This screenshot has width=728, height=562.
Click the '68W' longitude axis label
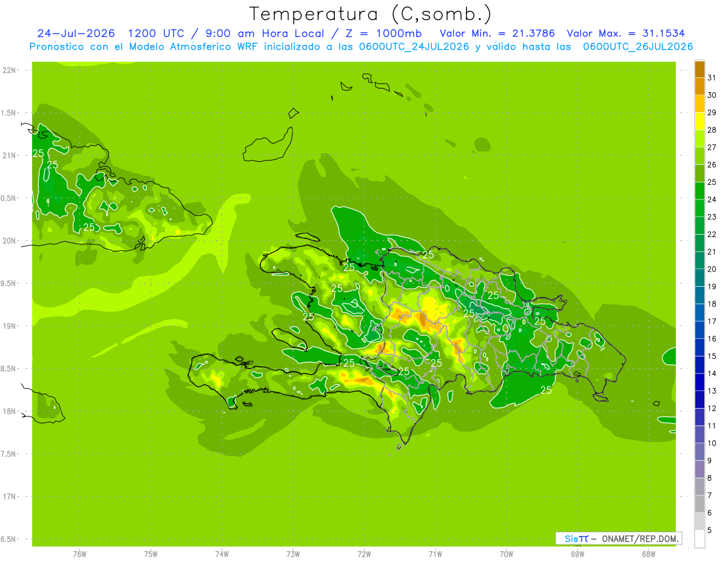point(648,554)
